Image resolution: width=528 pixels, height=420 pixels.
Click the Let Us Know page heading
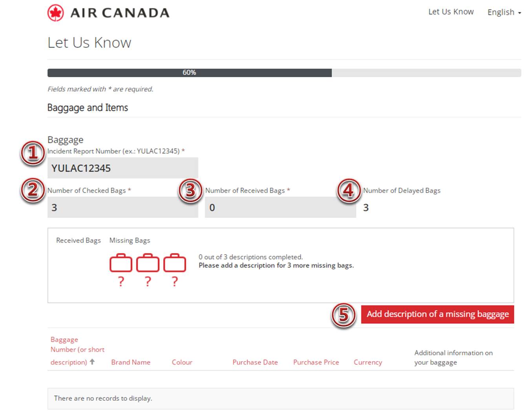[89, 42]
